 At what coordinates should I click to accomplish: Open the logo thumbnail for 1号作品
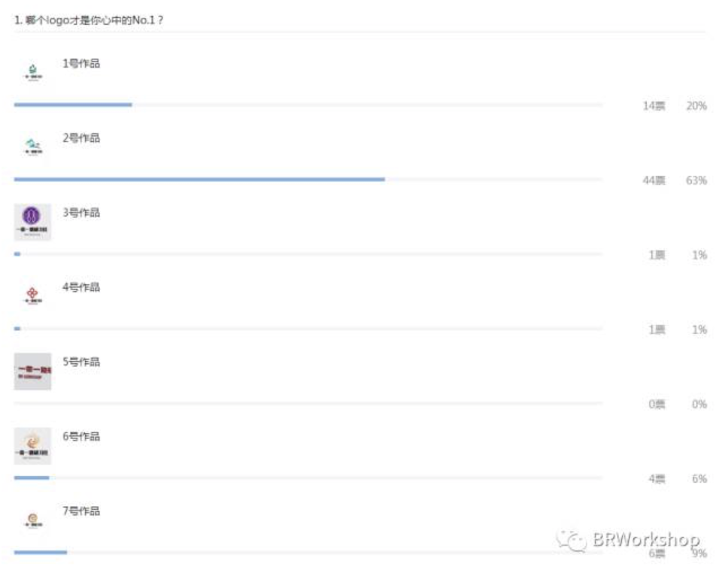pyautogui.click(x=33, y=73)
